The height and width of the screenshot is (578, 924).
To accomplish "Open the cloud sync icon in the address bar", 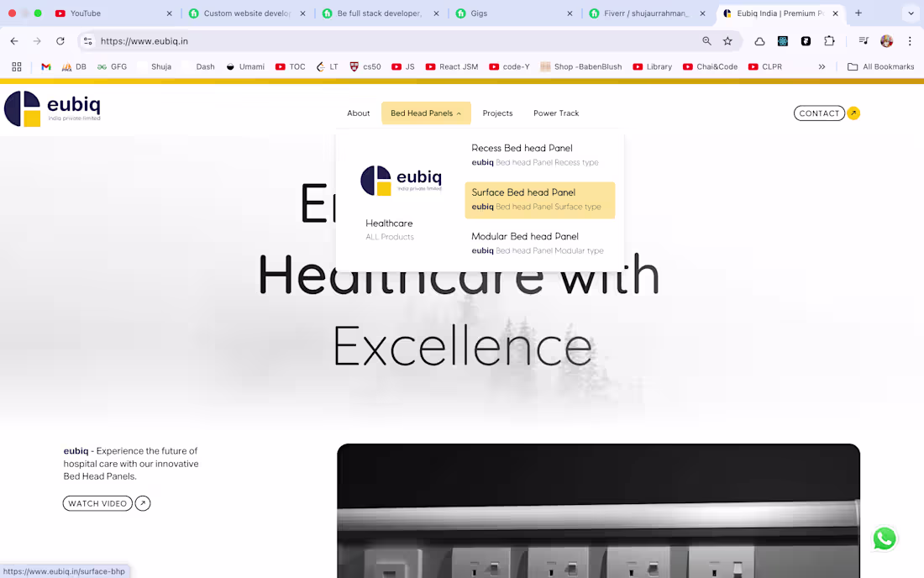I will tap(760, 40).
